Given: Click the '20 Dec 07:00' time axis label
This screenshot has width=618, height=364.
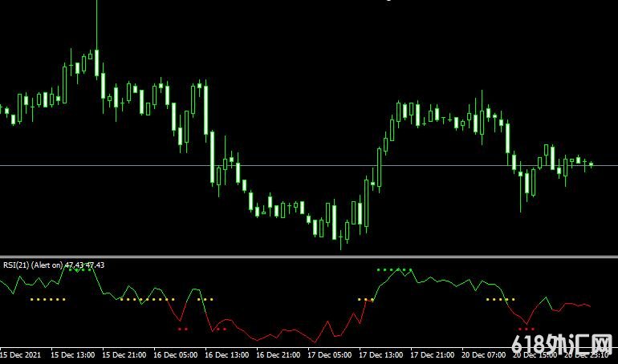Looking at the screenshot, I should pos(484,355).
